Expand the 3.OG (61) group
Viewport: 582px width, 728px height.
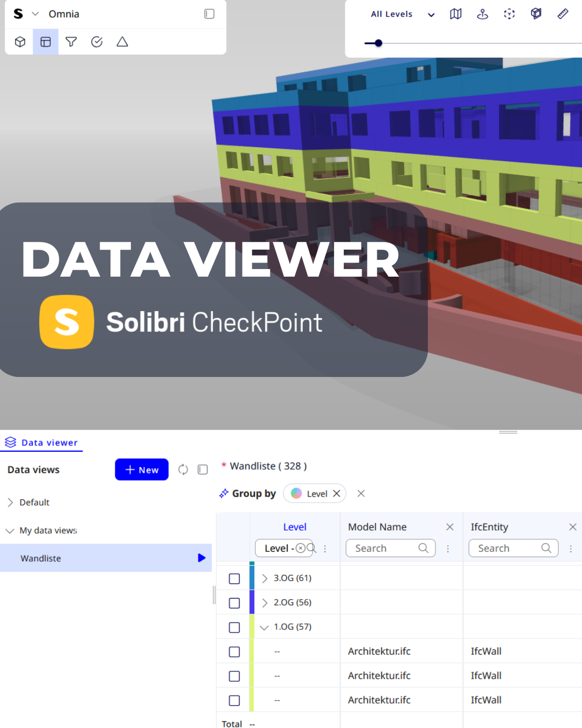click(264, 578)
